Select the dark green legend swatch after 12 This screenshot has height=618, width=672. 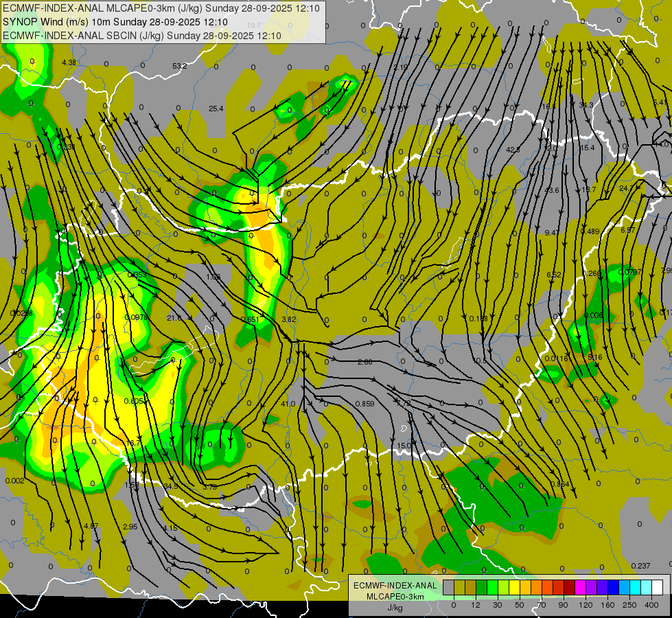(481, 586)
